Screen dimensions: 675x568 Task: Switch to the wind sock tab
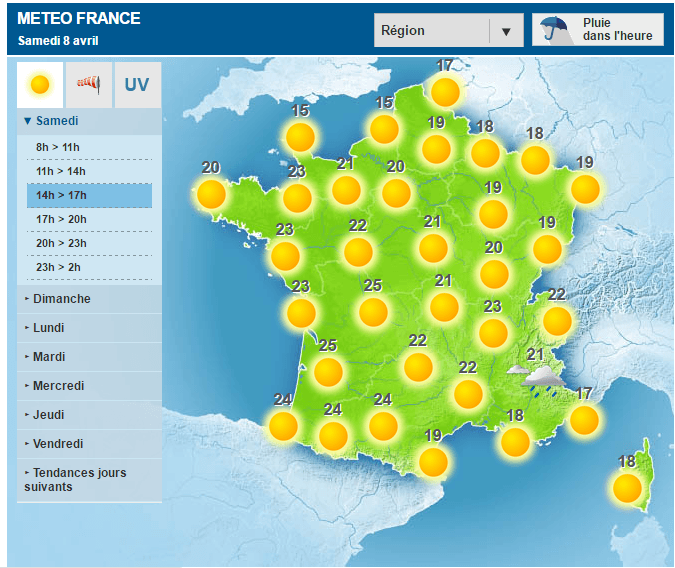tap(89, 85)
